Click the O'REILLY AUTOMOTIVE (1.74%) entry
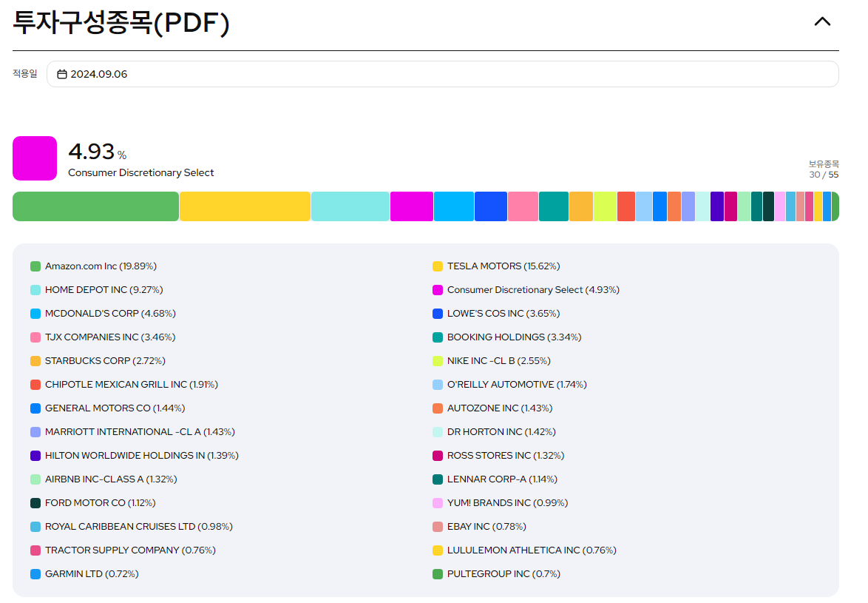The image size is (868, 603). [x=510, y=384]
